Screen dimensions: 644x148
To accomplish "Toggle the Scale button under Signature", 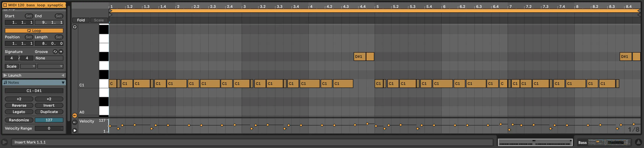I will click(x=11, y=66).
